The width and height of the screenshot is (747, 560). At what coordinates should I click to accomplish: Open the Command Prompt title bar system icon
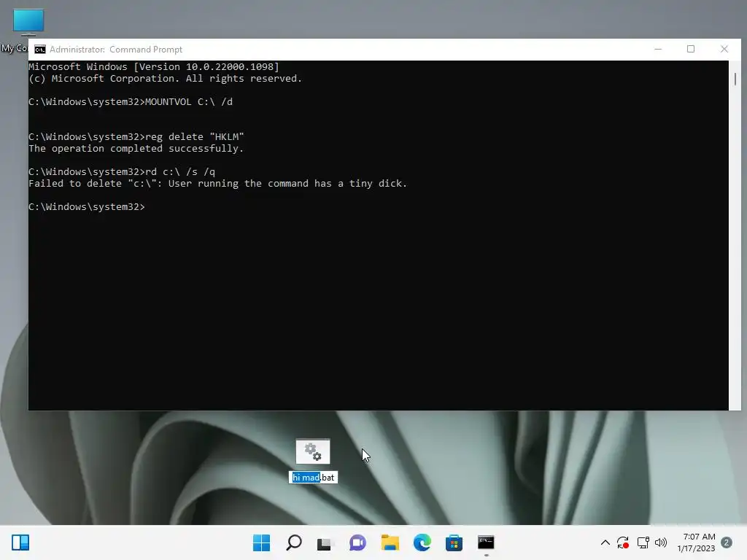click(x=40, y=50)
